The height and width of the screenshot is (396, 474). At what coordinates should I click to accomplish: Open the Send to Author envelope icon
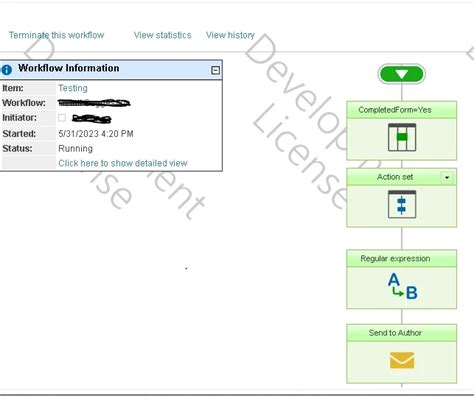[402, 360]
